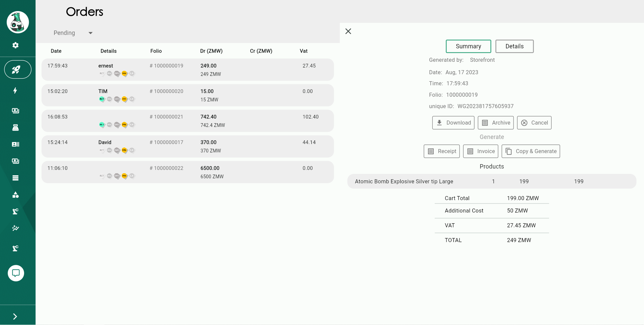Viewport: 644px width, 325px height.
Task: Download the order document
Action: coord(453,123)
